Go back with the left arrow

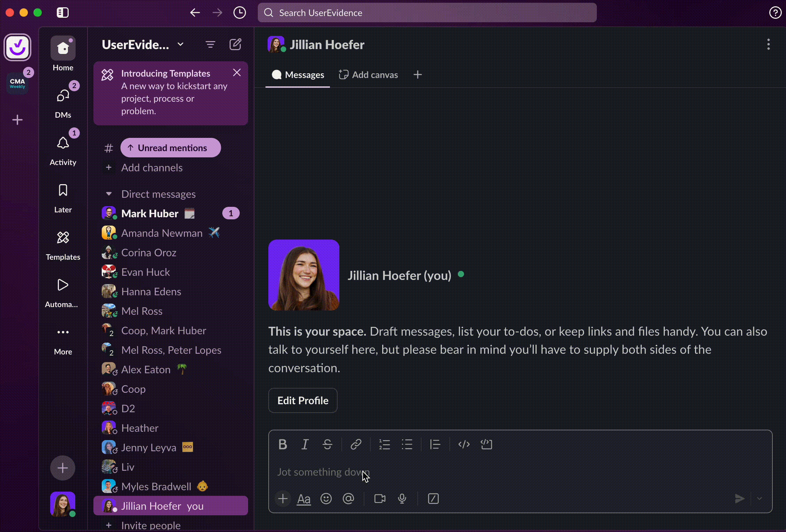pyautogui.click(x=195, y=13)
